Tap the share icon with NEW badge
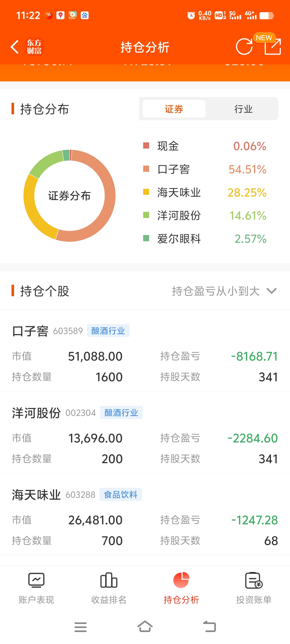This screenshot has width=290, height=644. tap(273, 46)
